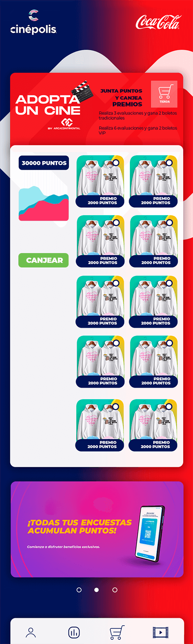Open the Tienda shopping cart button

pyautogui.click(x=164, y=94)
